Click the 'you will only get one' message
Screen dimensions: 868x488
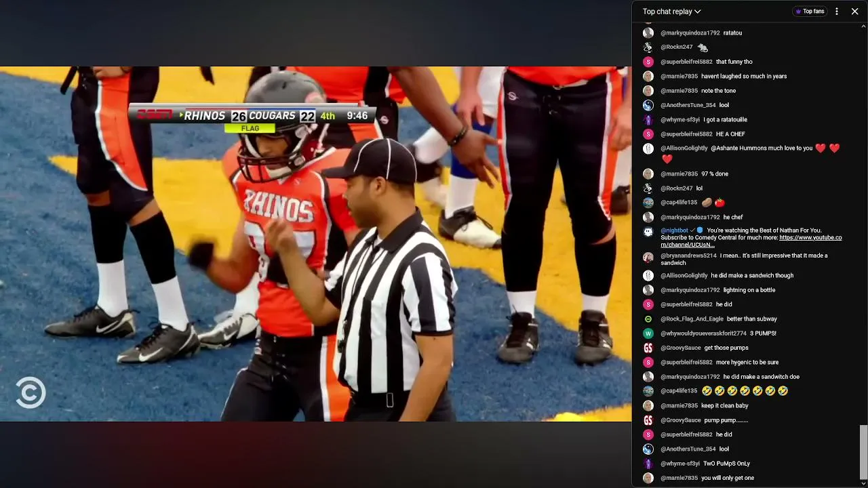pos(728,478)
